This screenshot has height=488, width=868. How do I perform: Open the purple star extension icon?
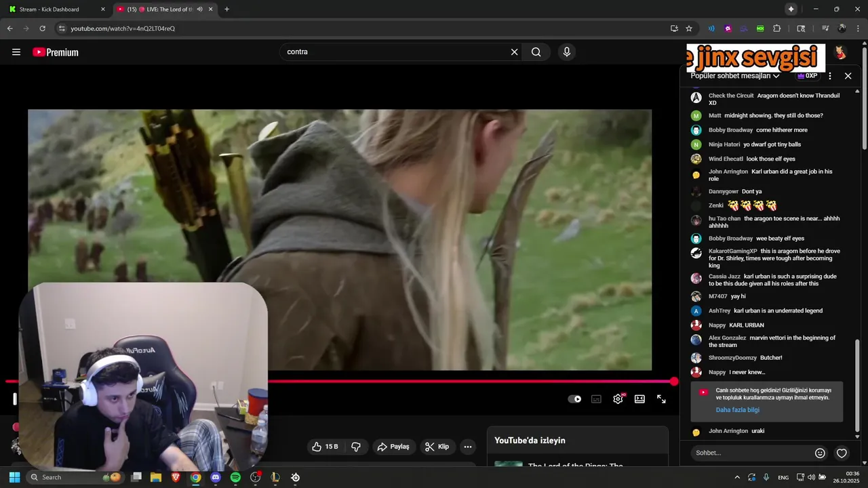pyautogui.click(x=728, y=28)
